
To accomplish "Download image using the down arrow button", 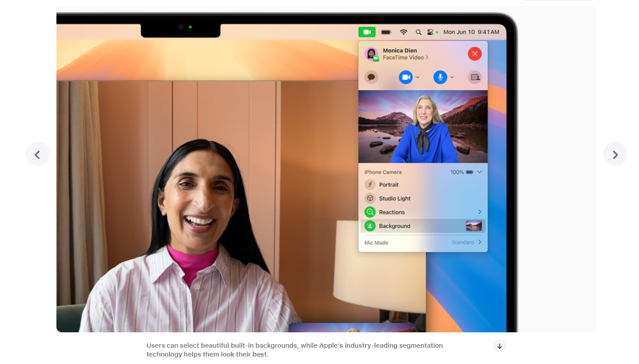I will [x=499, y=346].
